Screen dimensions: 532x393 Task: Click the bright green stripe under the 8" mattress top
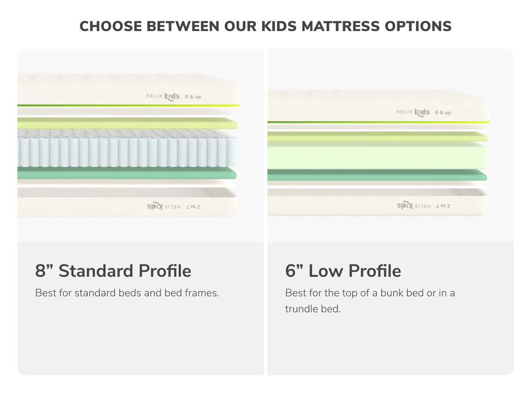(x=127, y=106)
